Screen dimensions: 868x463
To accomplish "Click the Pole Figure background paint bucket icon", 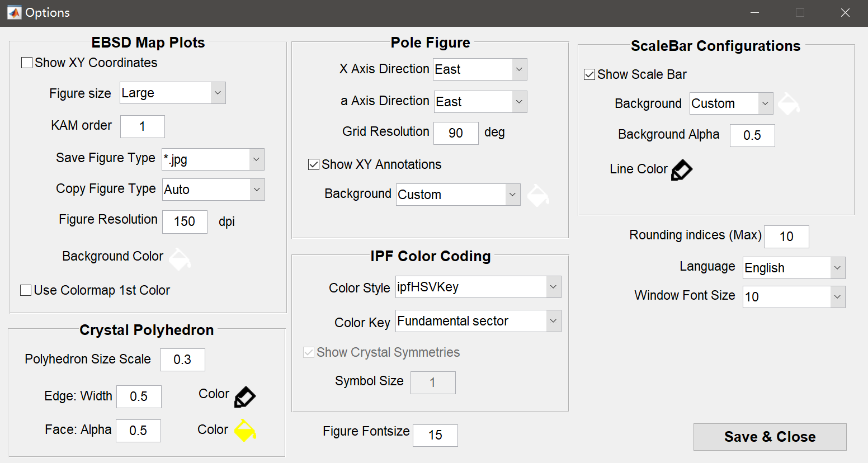I will [537, 195].
